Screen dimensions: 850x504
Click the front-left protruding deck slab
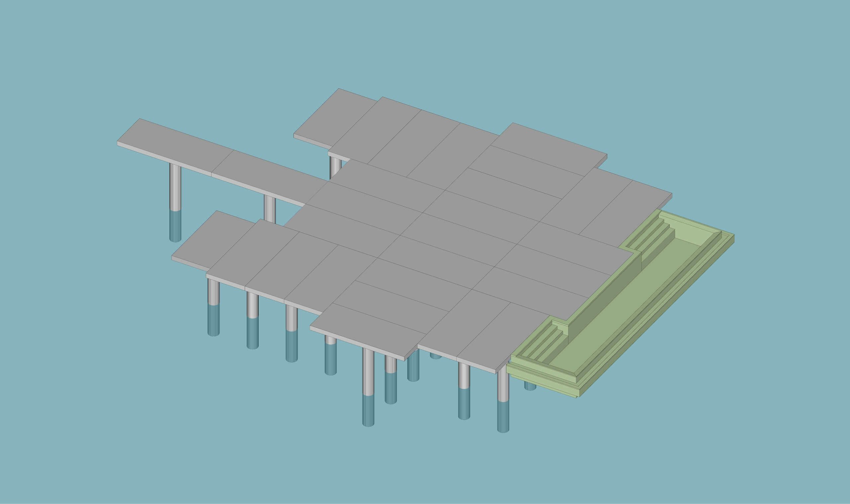[x=214, y=239]
